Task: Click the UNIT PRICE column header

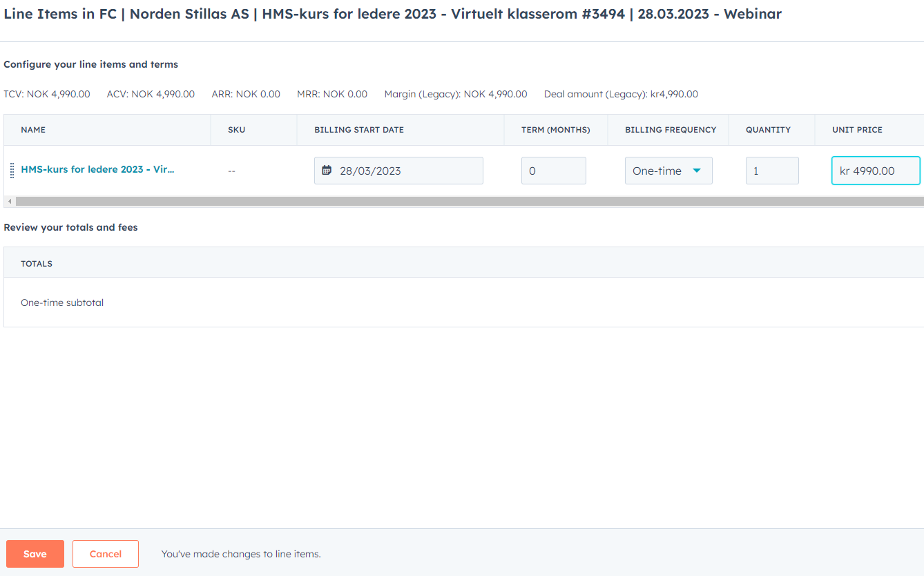Action: [857, 130]
